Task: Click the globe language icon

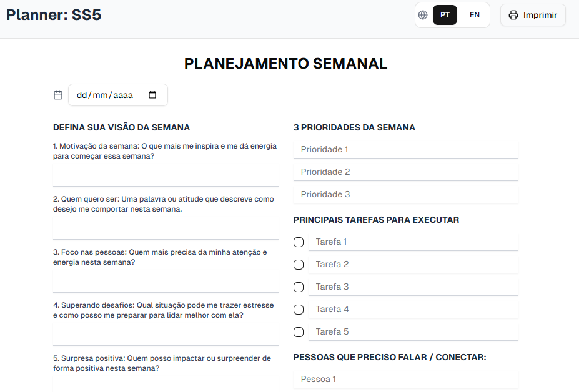Action: pos(423,15)
